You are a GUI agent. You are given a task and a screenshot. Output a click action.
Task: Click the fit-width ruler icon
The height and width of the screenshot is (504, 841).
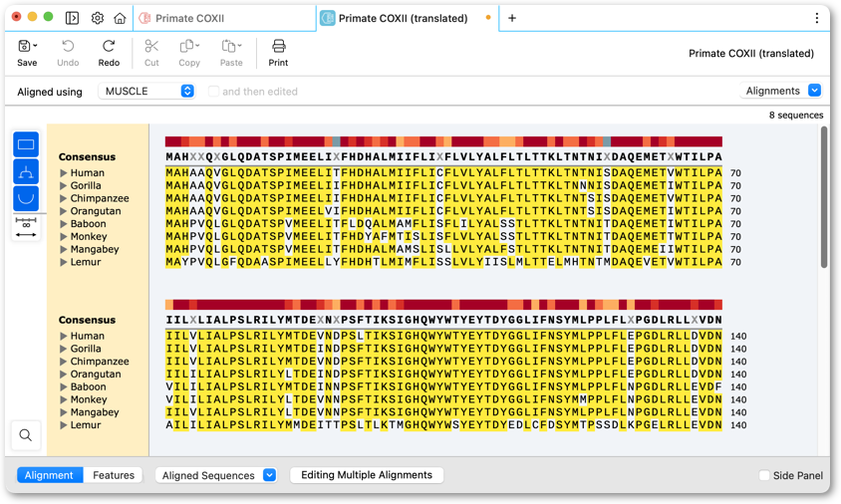(26, 227)
